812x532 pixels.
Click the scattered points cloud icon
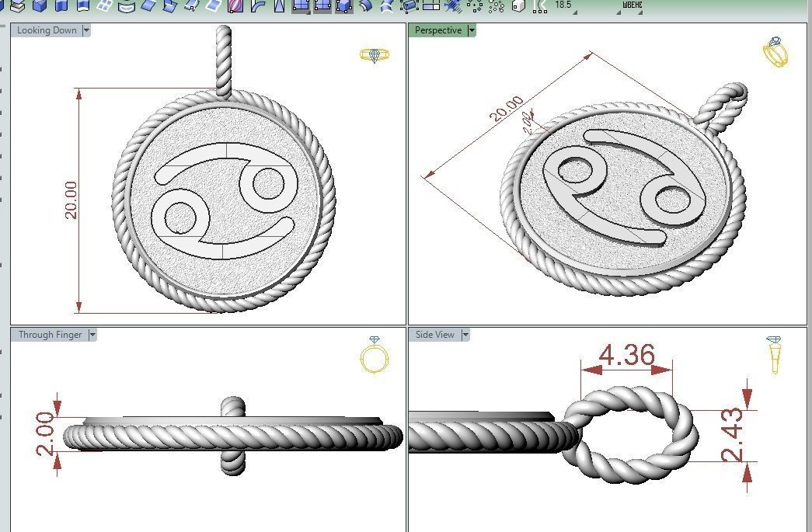click(474, 5)
